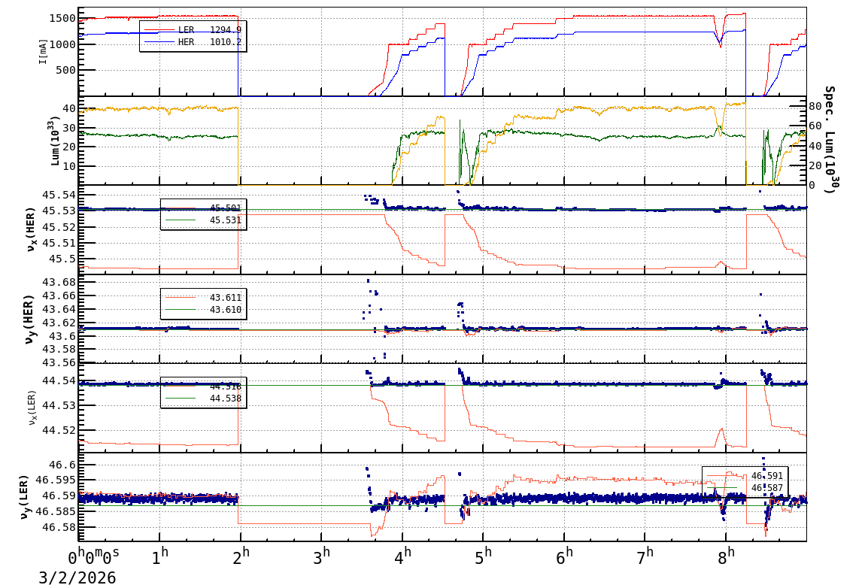The image size is (868, 588).
Task: Click the 44.54 tick label
Action: [59, 380]
